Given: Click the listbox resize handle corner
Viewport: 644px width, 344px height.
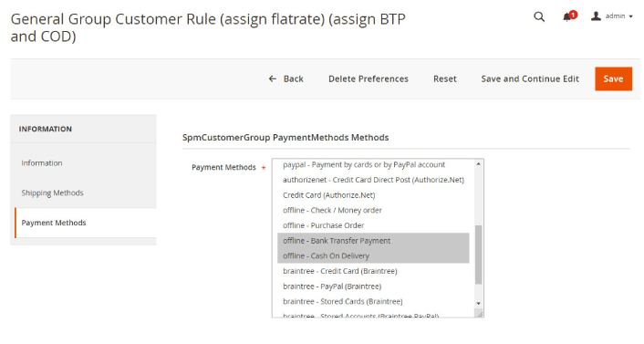Looking at the screenshot, I should [479, 314].
